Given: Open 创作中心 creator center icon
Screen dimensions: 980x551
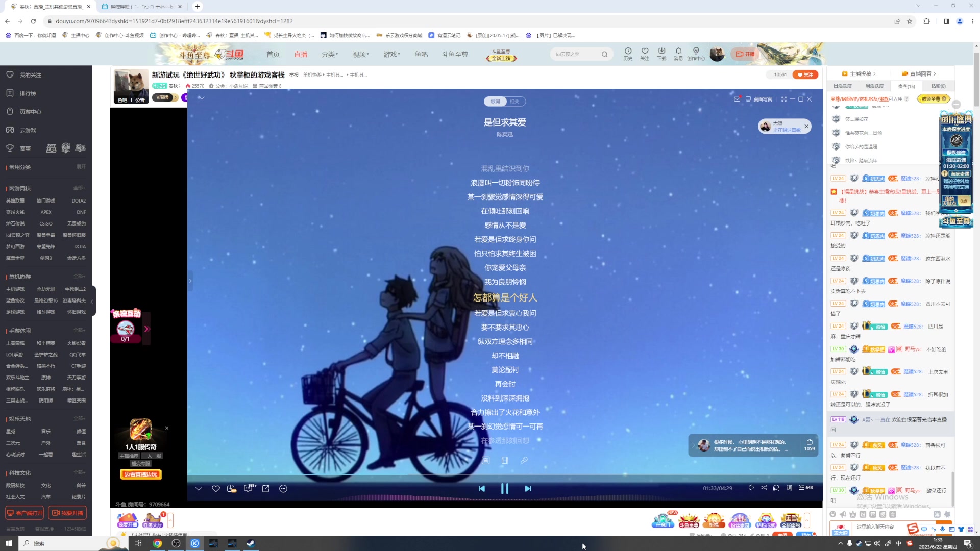Looking at the screenshot, I should 696,54.
